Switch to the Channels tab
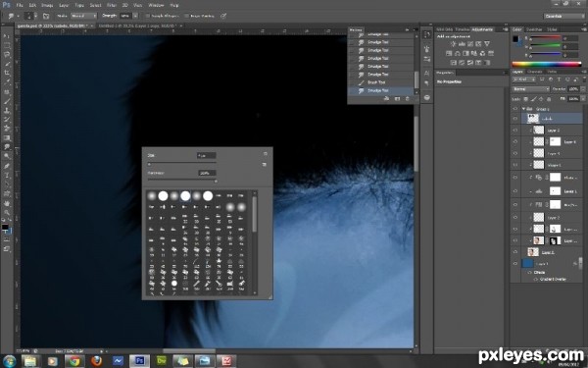Viewport: 588px width, 368px height. coord(534,72)
